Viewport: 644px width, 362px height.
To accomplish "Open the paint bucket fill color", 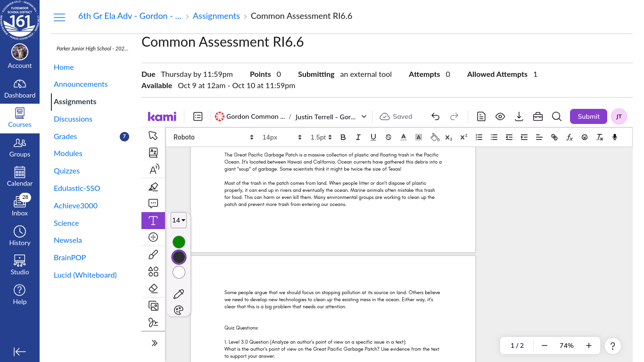I will (x=435, y=137).
